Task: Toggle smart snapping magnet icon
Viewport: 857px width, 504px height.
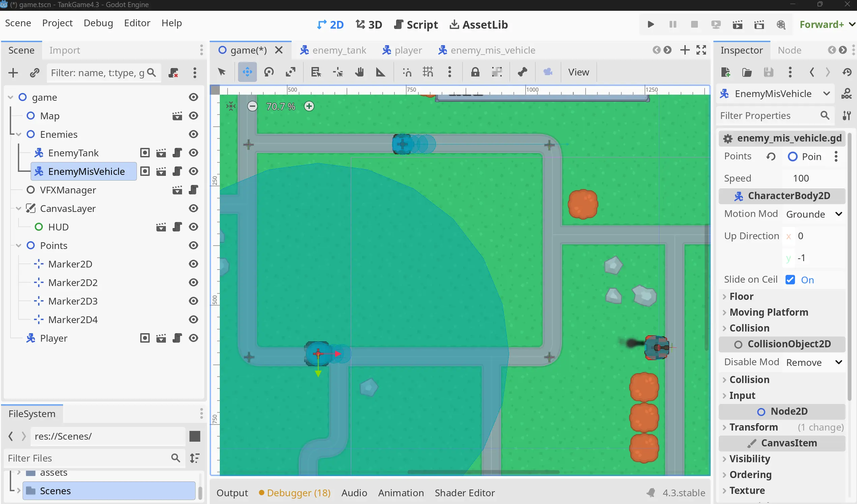Action: point(407,72)
